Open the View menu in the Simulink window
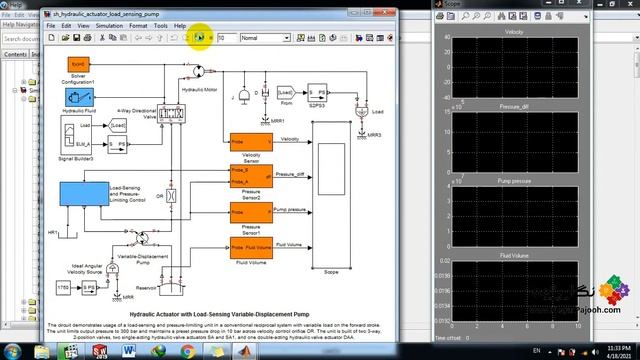 [83, 26]
